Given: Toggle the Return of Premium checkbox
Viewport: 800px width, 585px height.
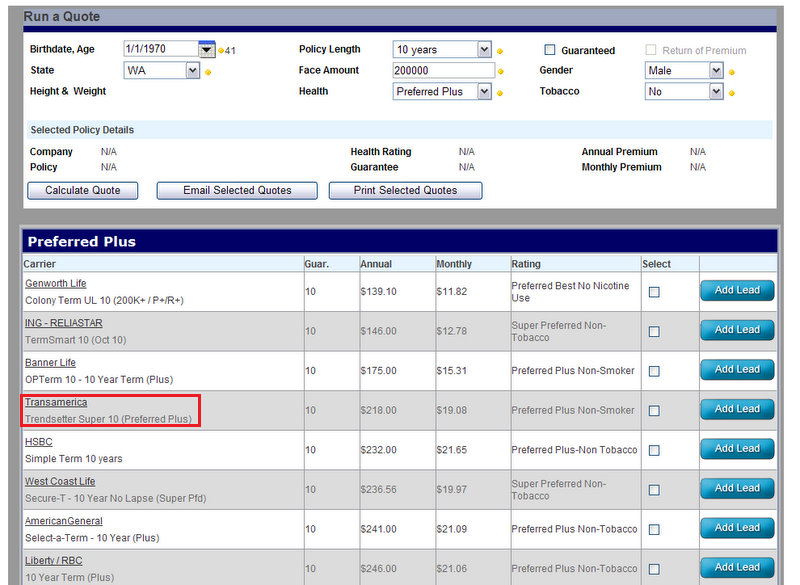Looking at the screenshot, I should pyautogui.click(x=651, y=49).
